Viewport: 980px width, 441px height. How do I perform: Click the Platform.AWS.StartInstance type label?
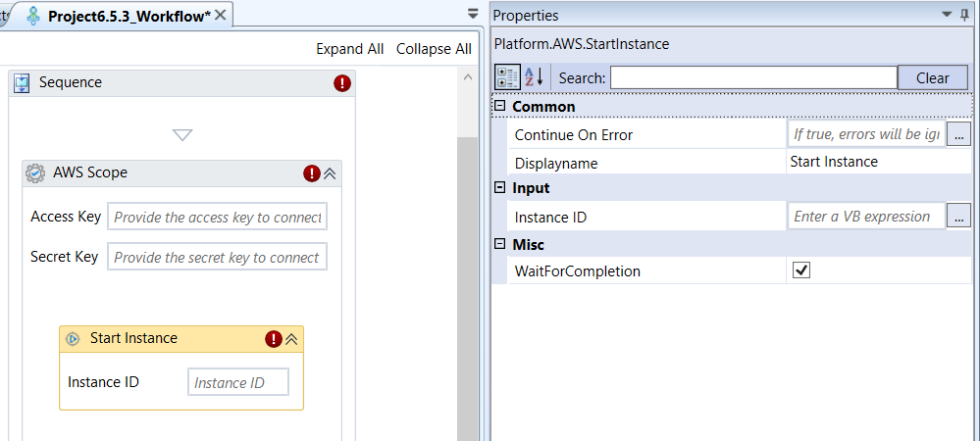[x=582, y=44]
